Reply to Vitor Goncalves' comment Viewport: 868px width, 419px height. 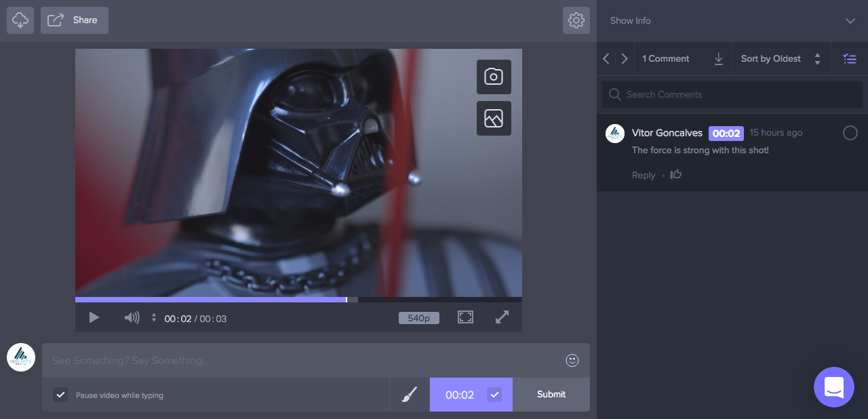click(x=644, y=176)
